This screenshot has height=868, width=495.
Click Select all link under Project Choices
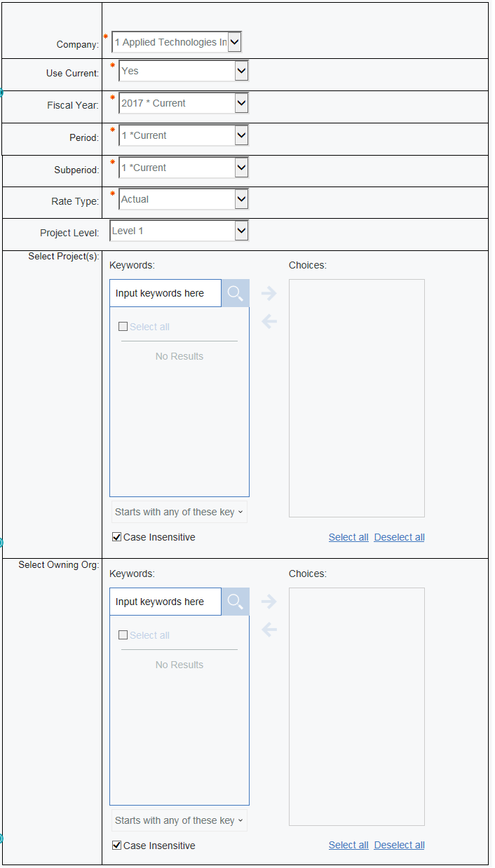(x=348, y=537)
